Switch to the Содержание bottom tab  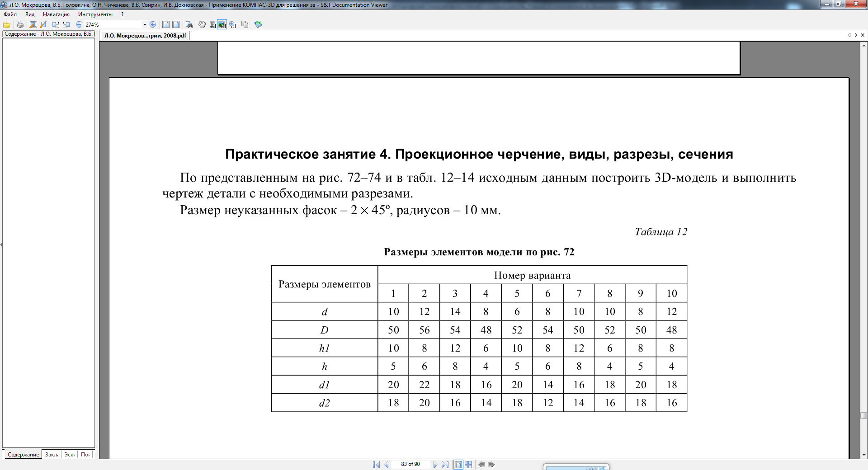pos(23,454)
